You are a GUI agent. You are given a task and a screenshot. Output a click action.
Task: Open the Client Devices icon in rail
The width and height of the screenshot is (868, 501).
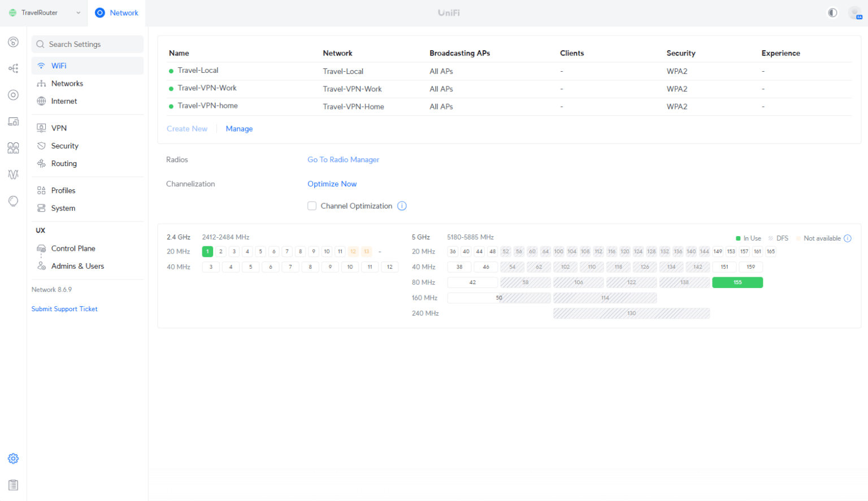[13, 121]
